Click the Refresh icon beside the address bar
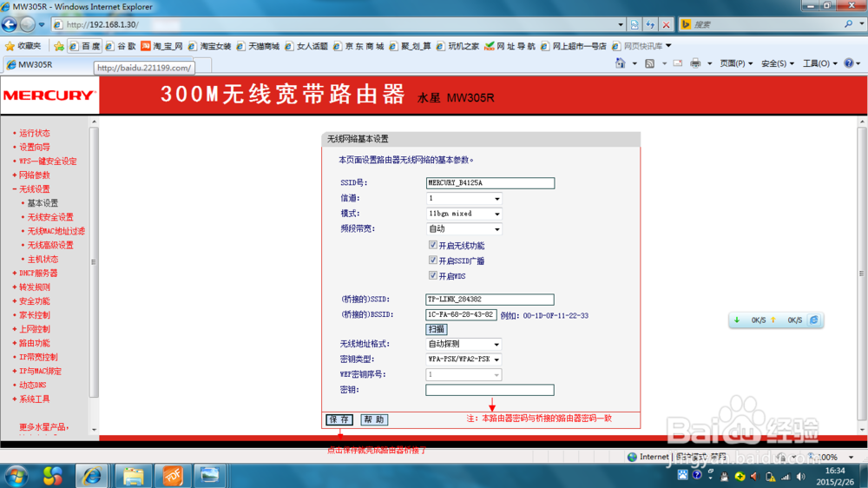 [x=650, y=24]
